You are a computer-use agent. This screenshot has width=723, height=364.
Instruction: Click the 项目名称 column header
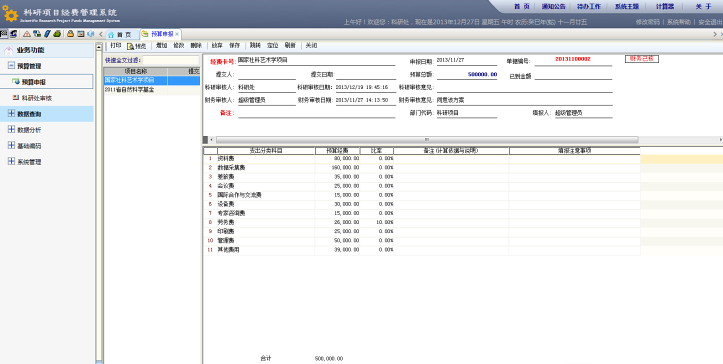(x=136, y=72)
